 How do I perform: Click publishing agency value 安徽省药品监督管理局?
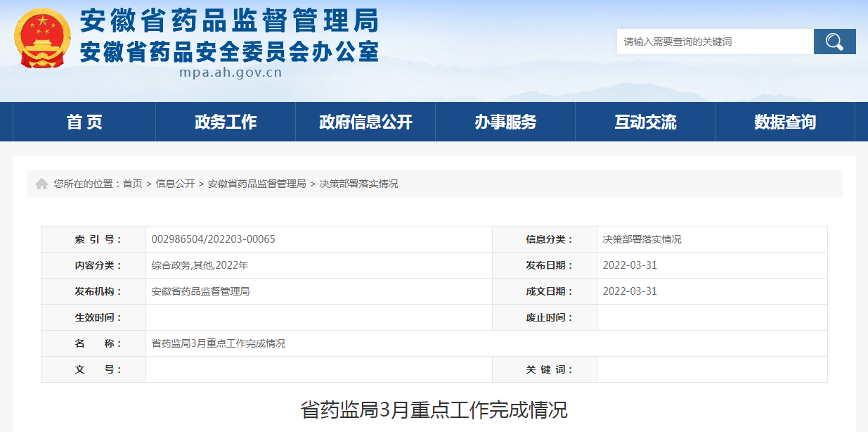(x=201, y=291)
